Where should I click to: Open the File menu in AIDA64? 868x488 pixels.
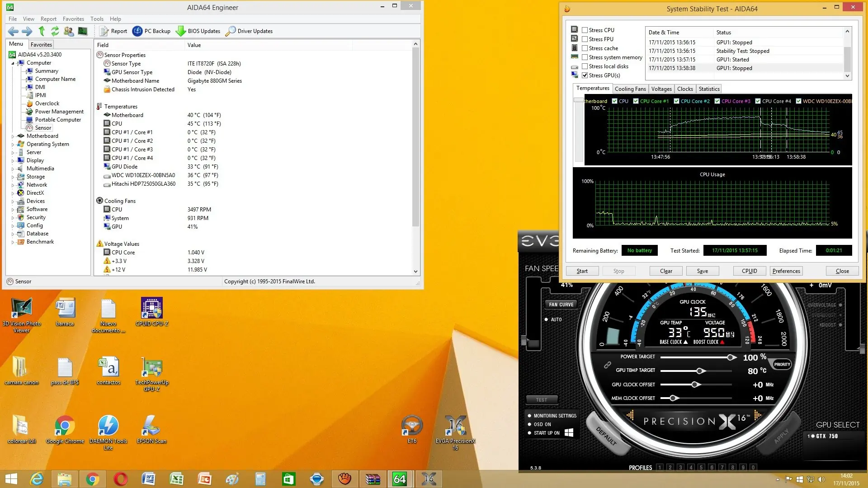tap(13, 19)
